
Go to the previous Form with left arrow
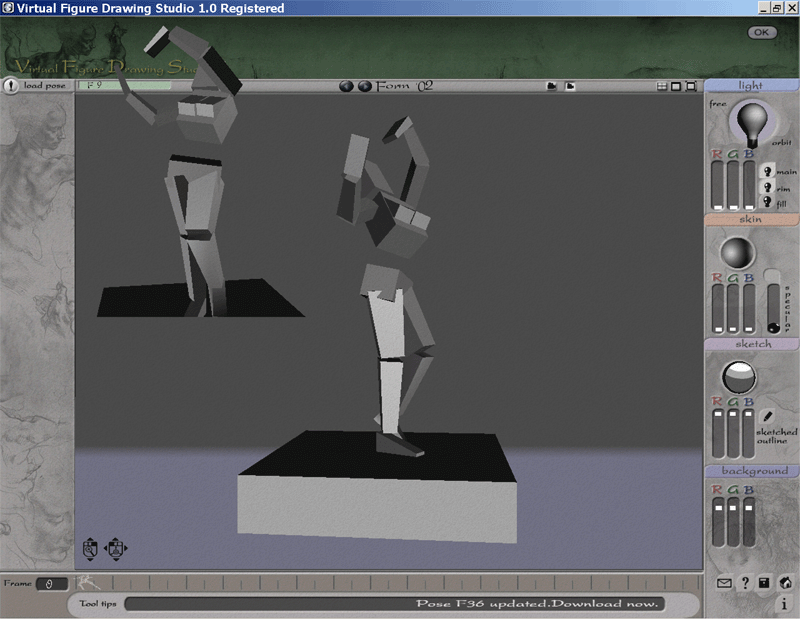pyautogui.click(x=346, y=86)
